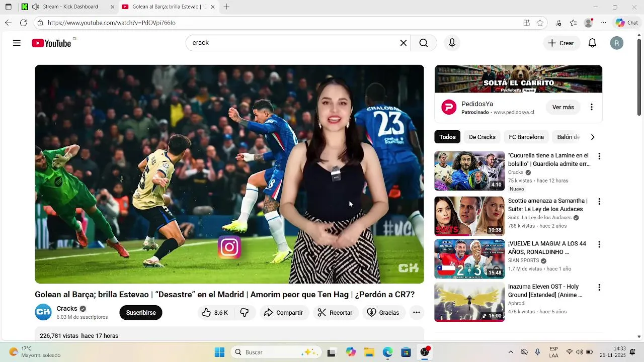Open options for the PedidosYa ad

[592, 107]
